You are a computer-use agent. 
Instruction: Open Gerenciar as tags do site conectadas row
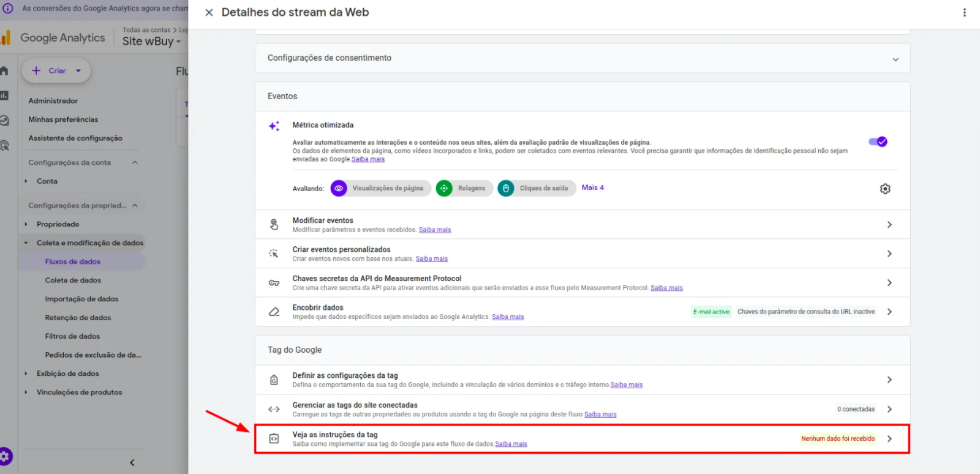tap(582, 409)
